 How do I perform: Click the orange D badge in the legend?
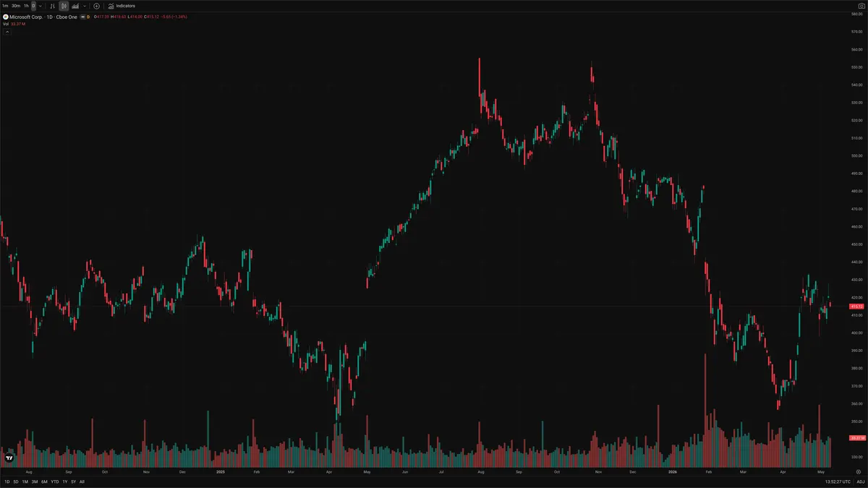pyautogui.click(x=88, y=17)
